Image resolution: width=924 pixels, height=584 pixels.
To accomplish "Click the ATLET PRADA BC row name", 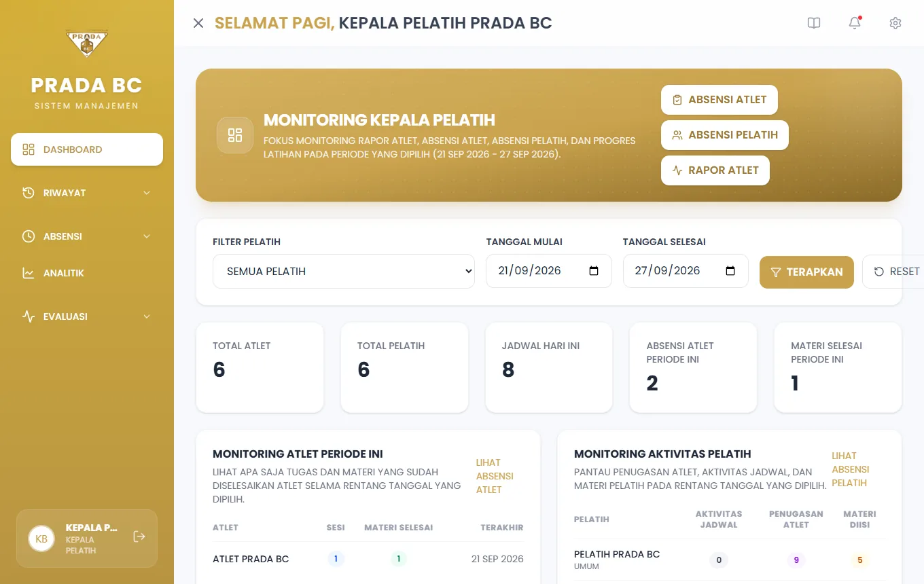I will tap(251, 560).
